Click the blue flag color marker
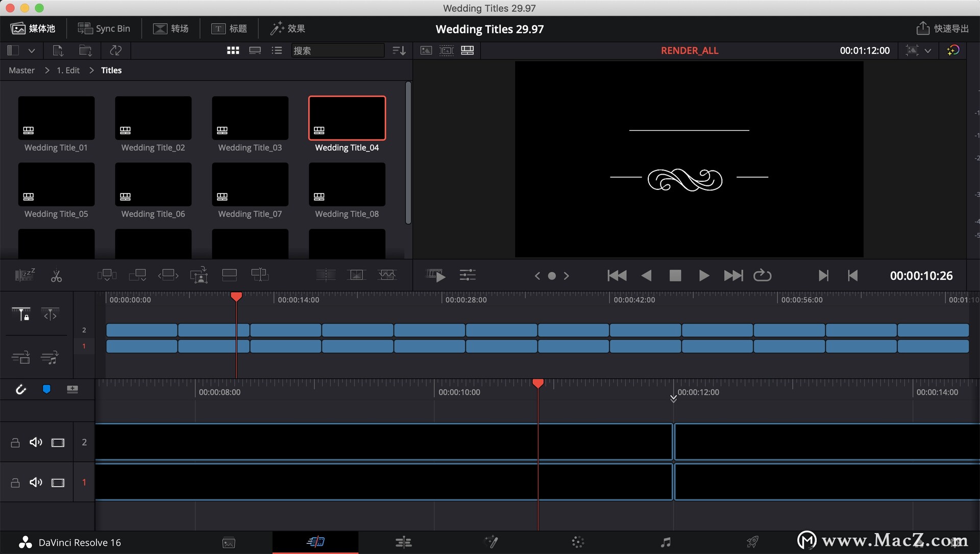This screenshot has width=980, height=554. (x=46, y=390)
